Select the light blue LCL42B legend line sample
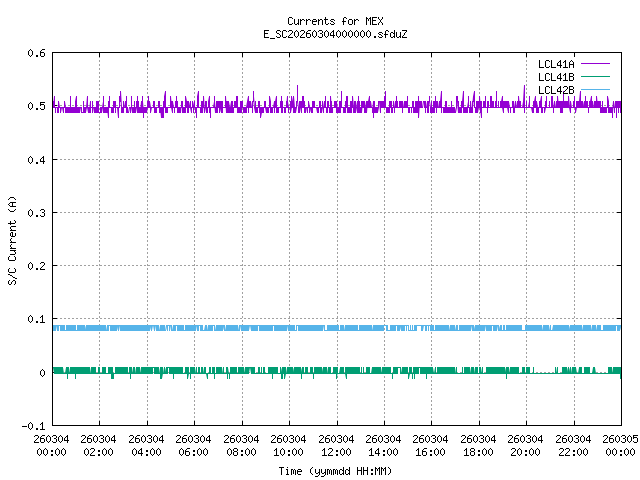This screenshot has height=480, width=640. click(x=598, y=90)
